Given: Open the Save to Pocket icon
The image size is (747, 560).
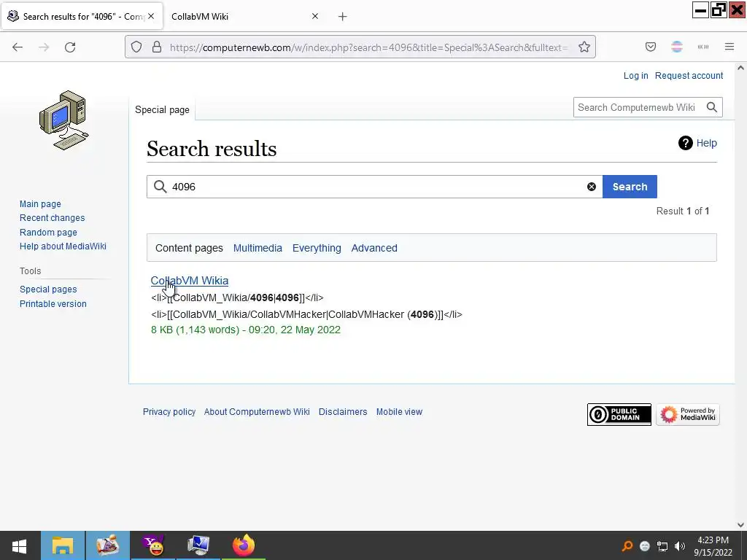Looking at the screenshot, I should tap(651, 47).
